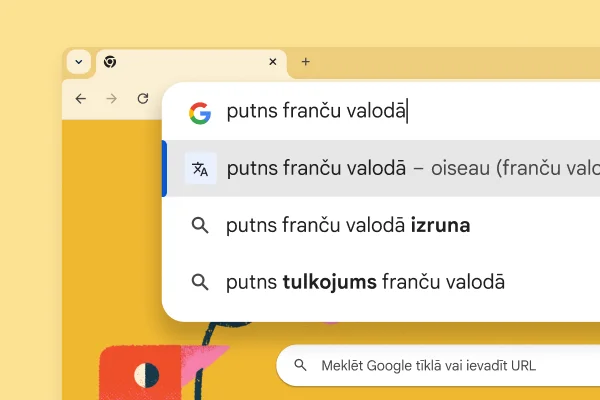Focus the "Meklēt Google tīklā" search box
The image size is (600, 400).
point(430,366)
